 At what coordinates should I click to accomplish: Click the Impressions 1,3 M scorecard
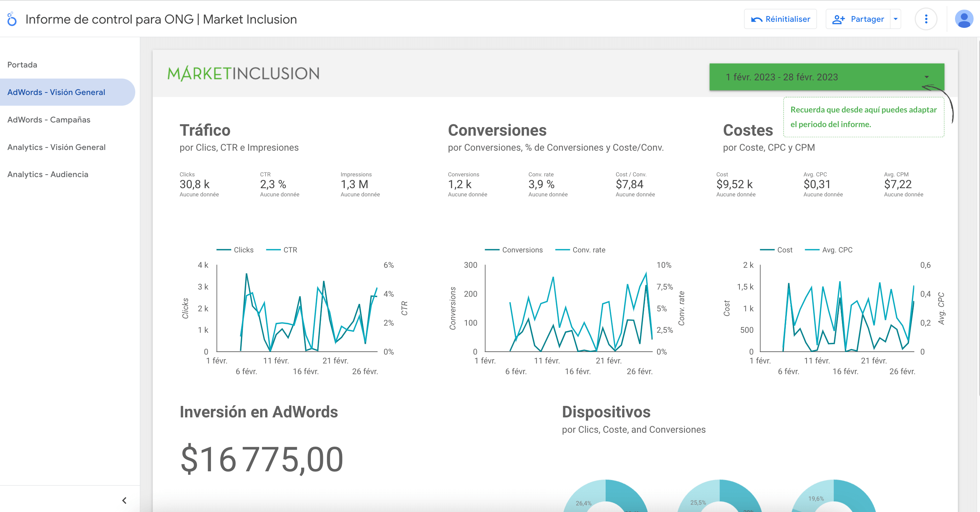(360, 185)
